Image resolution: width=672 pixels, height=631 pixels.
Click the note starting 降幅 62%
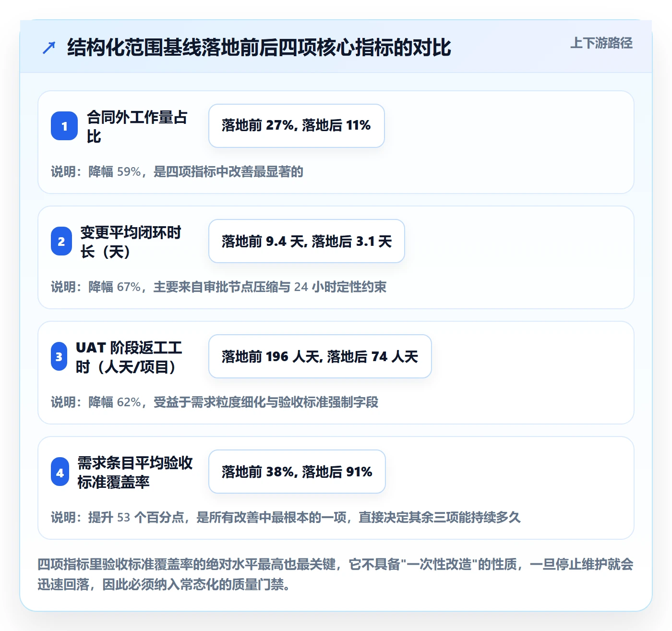[x=215, y=402]
